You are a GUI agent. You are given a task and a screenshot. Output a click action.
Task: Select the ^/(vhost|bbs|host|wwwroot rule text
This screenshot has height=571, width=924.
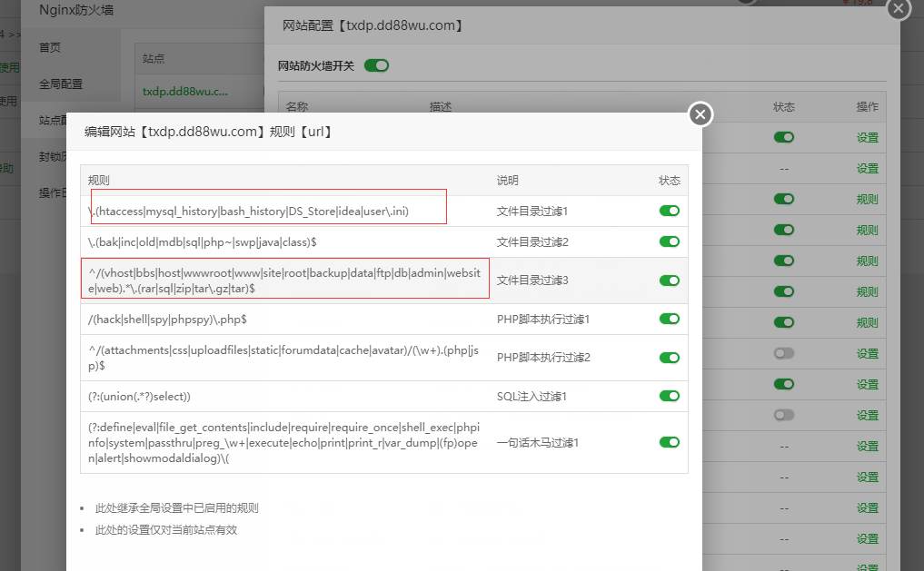[284, 281]
